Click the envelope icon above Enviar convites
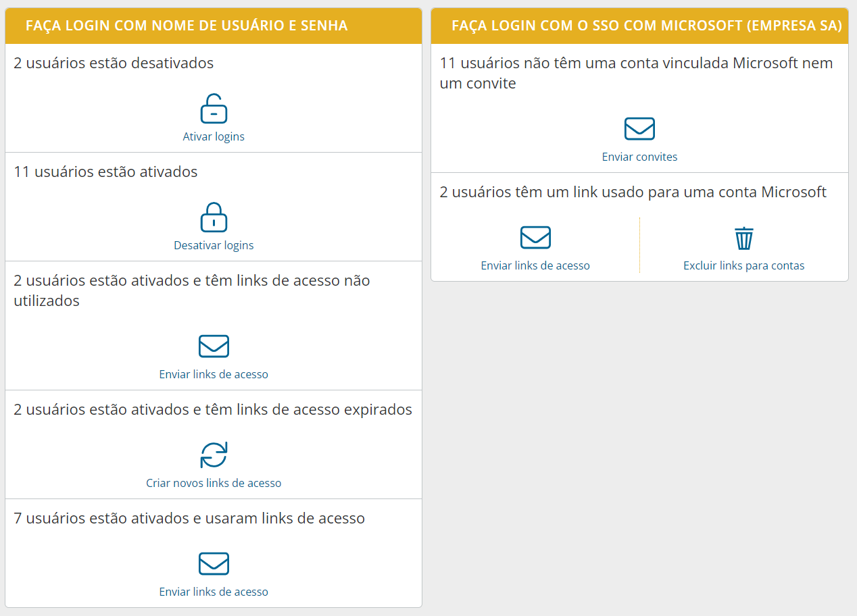The width and height of the screenshot is (857, 616). 639,129
